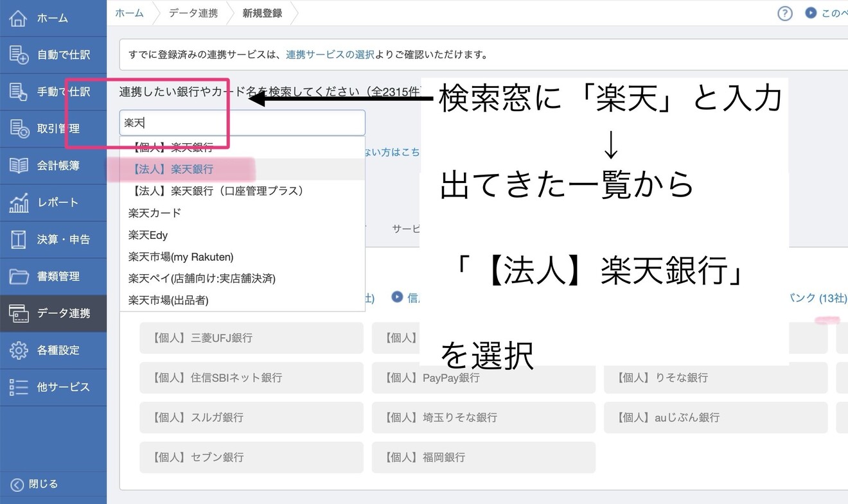Viewport: 848px width, 504px height.
Task: Open レポート in the sidebar menu
Action: 53,203
